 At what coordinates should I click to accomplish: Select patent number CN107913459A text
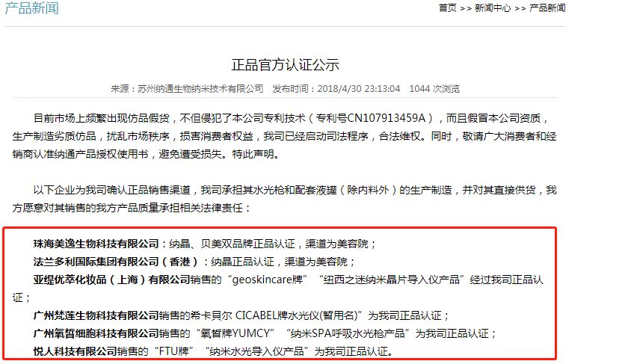386,118
